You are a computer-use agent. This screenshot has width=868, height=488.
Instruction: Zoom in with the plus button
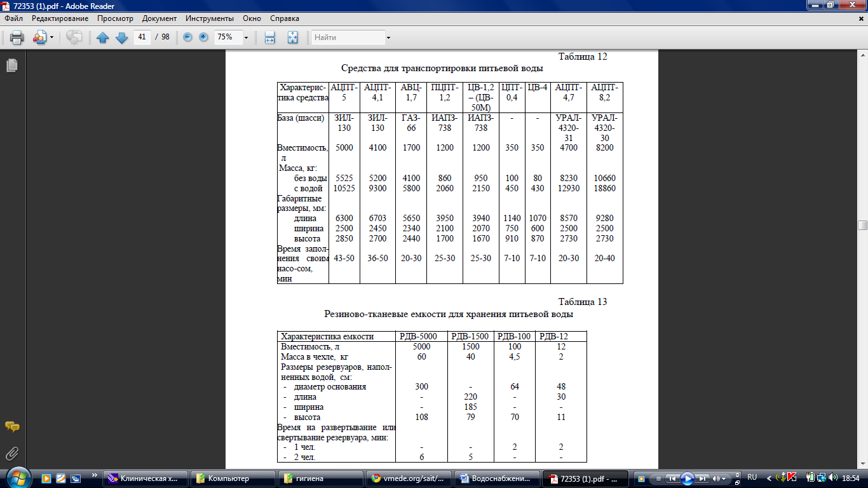point(203,37)
